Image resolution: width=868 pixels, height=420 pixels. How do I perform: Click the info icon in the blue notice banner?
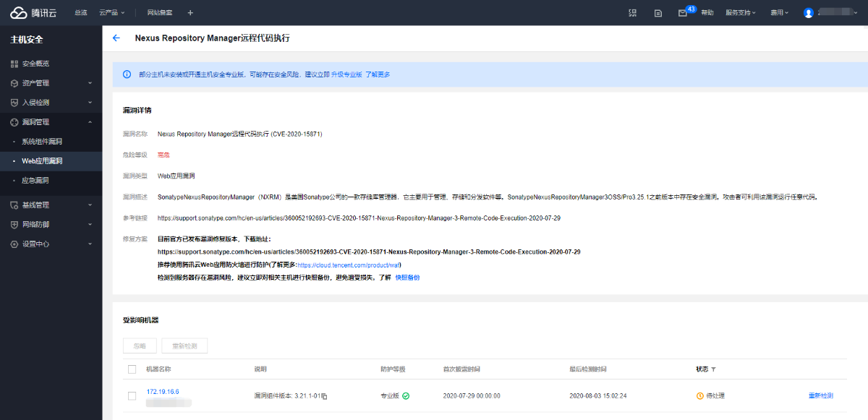127,74
